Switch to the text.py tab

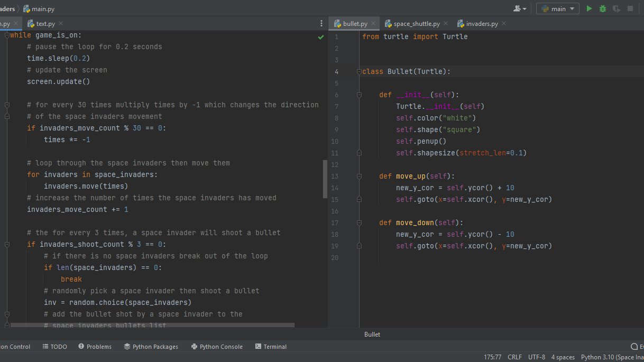point(45,23)
